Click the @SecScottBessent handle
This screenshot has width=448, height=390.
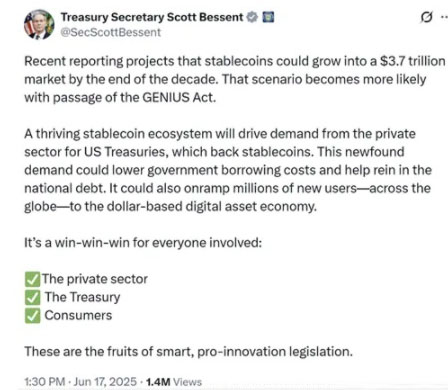click(111, 32)
